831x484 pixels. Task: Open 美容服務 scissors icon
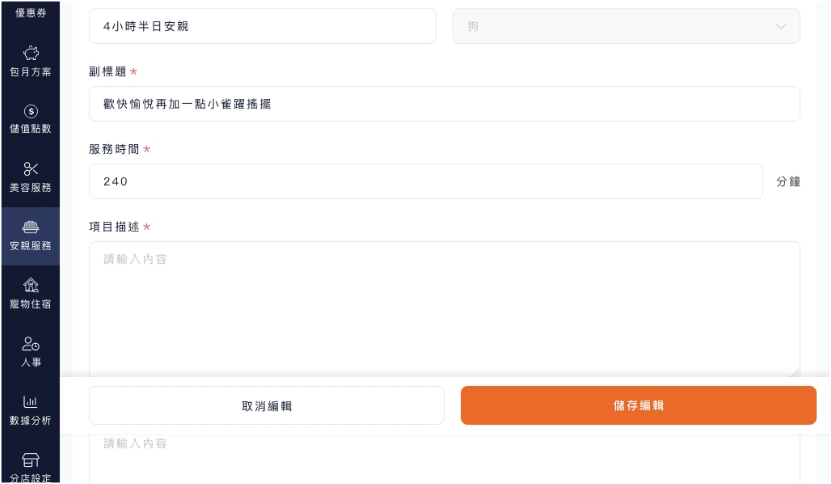31,169
